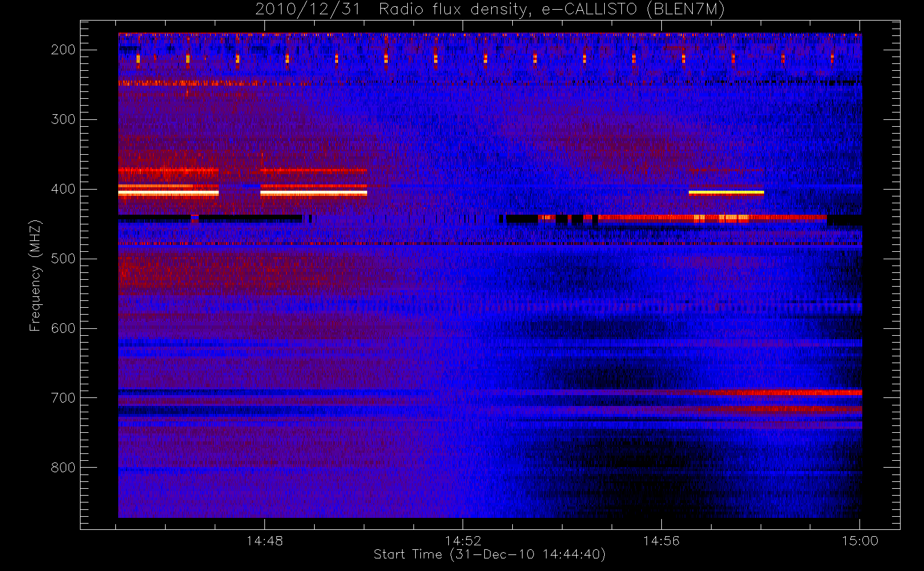Viewport: 924px width, 571px height.
Task: Click the plot title 'Radio flux density, e-CALLISTO (BLEN7M)'
Action: tap(552, 10)
